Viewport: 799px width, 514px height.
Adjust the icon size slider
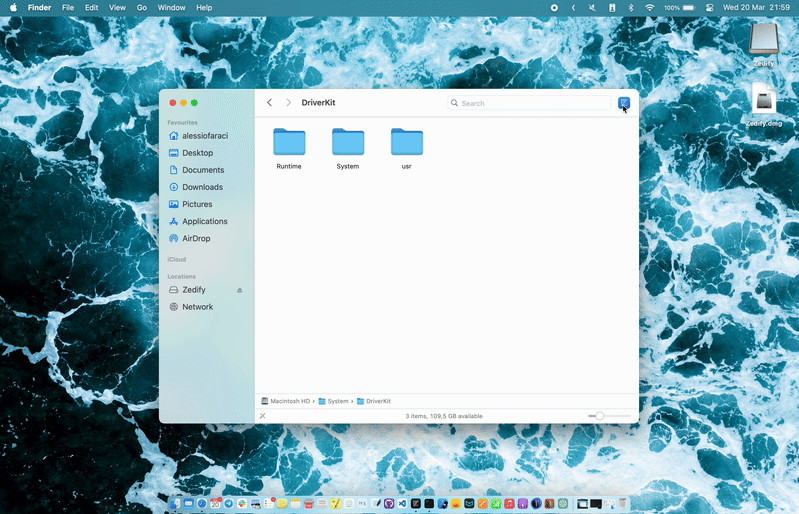(609, 416)
